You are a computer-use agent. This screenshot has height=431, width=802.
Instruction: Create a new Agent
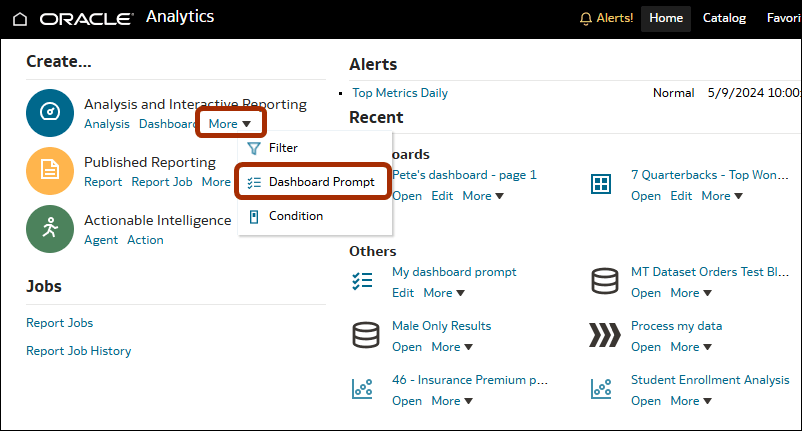coord(101,240)
